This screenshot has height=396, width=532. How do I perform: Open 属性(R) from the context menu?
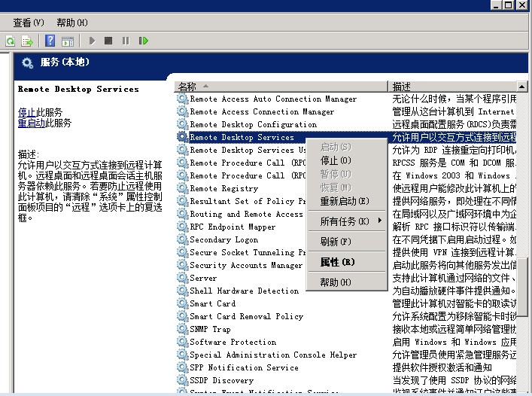(337, 262)
